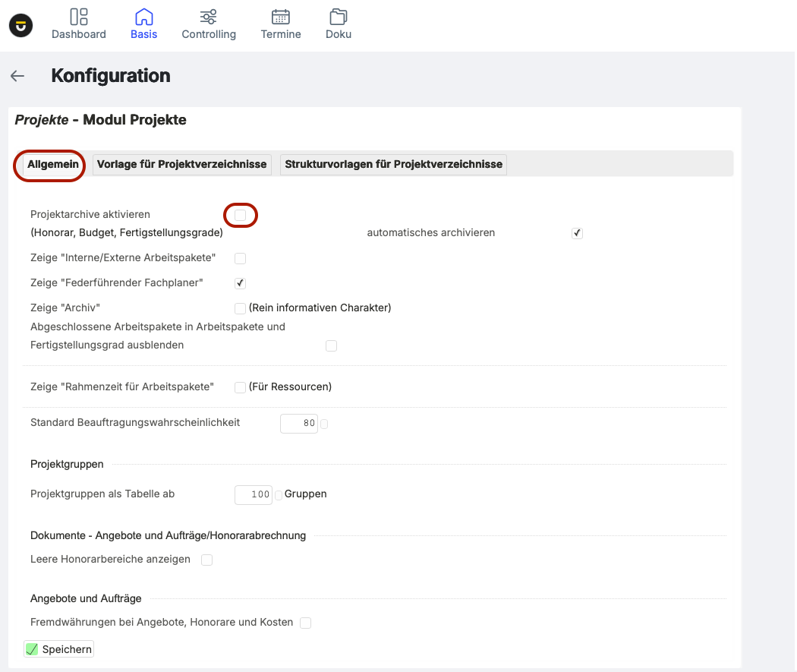Click the back arrow icon
The width and height of the screenshot is (797, 672).
click(x=17, y=76)
